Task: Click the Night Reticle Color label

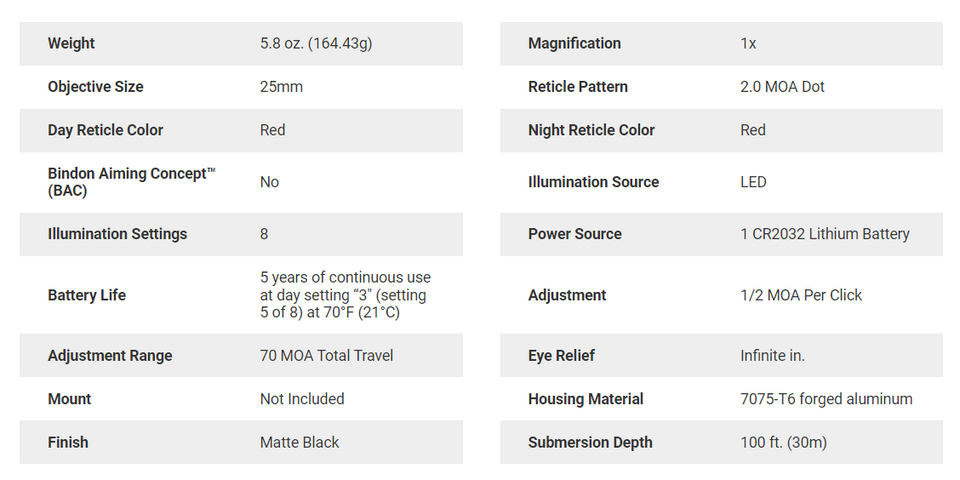Action: [591, 130]
